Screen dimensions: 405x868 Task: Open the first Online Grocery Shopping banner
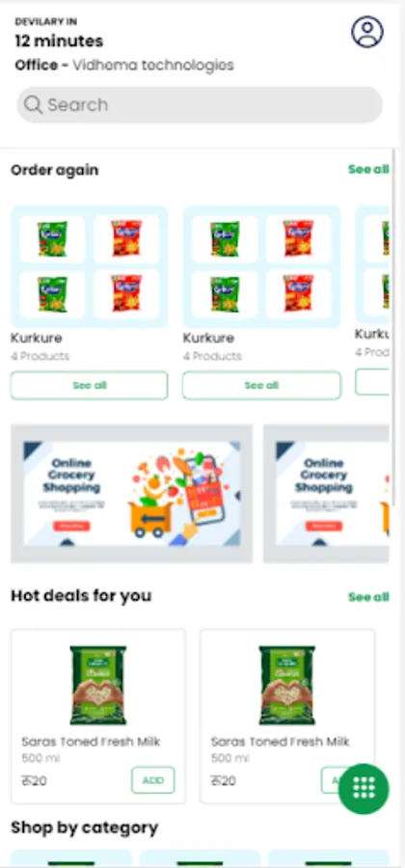click(x=132, y=494)
